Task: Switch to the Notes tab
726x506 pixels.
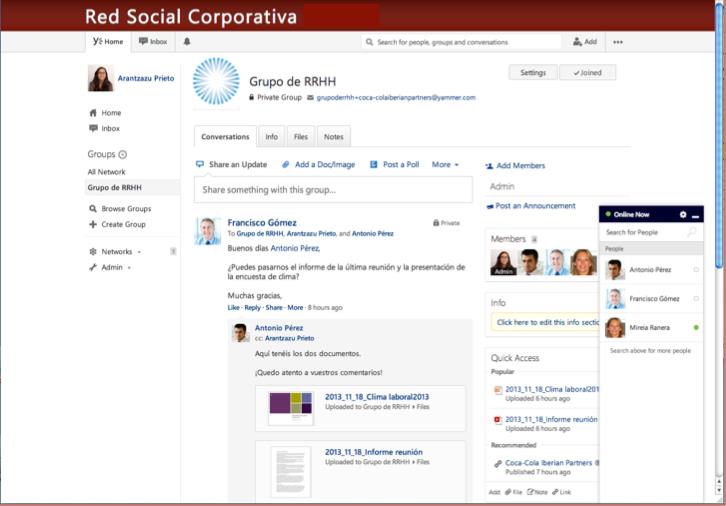Action: point(333,137)
